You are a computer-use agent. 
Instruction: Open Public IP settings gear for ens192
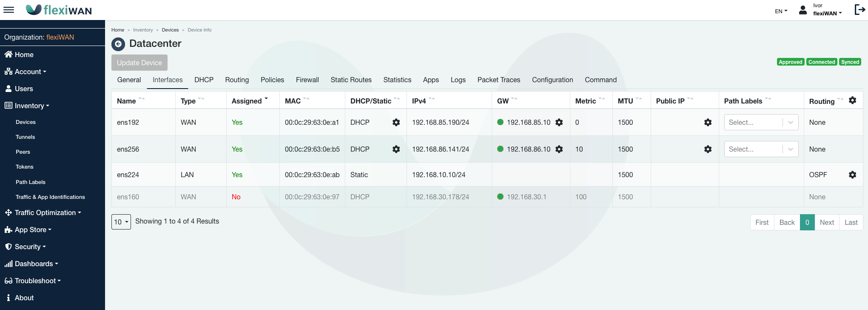[x=708, y=122]
